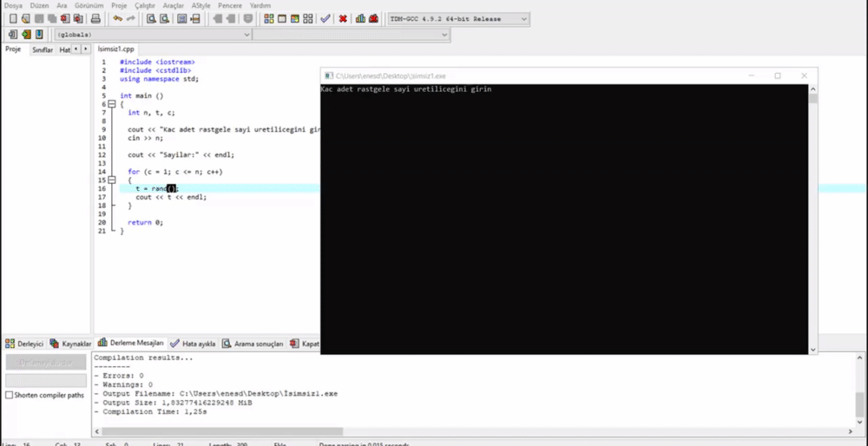Screen dimensions: 868x446
Task: Switch to the Hata ayıkla bottom tab
Action: (193, 344)
